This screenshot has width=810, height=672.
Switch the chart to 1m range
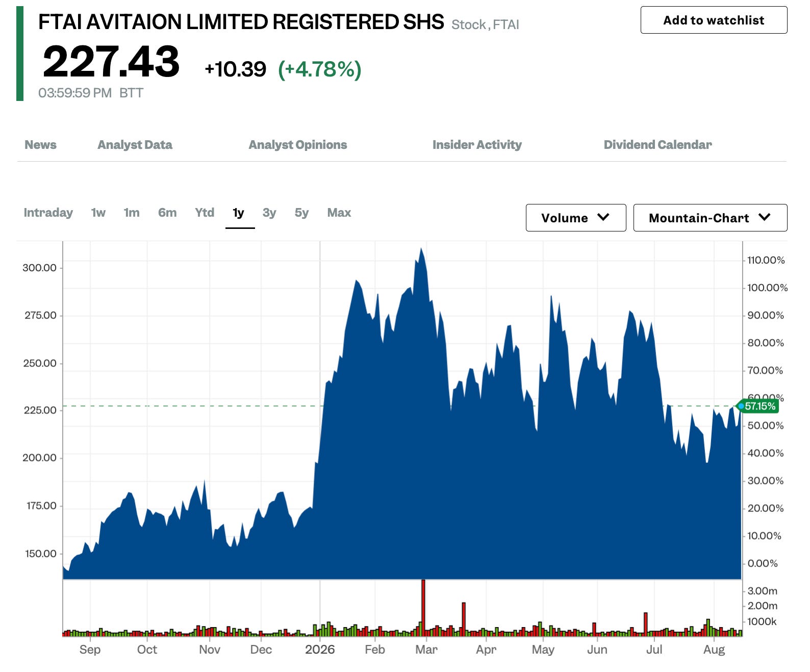pyautogui.click(x=132, y=213)
